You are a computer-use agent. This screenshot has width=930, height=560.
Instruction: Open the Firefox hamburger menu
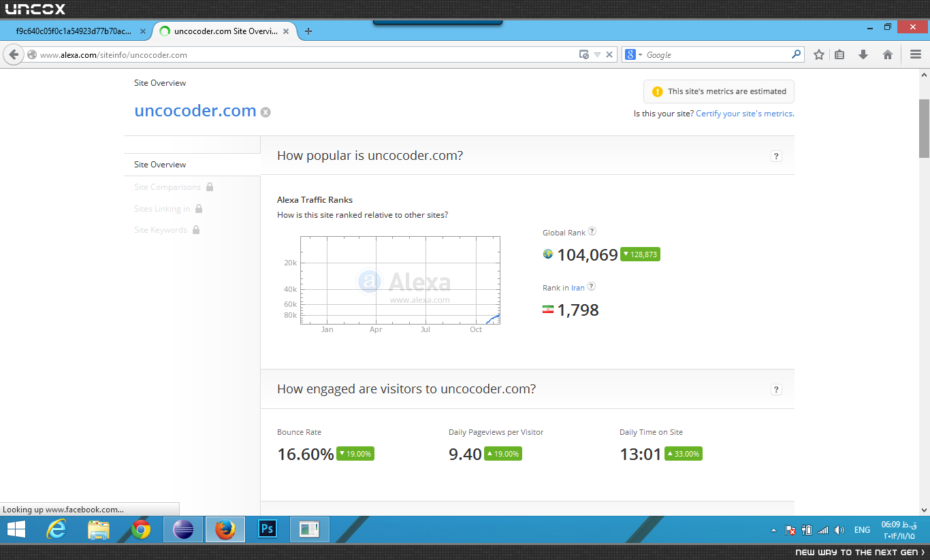point(916,55)
